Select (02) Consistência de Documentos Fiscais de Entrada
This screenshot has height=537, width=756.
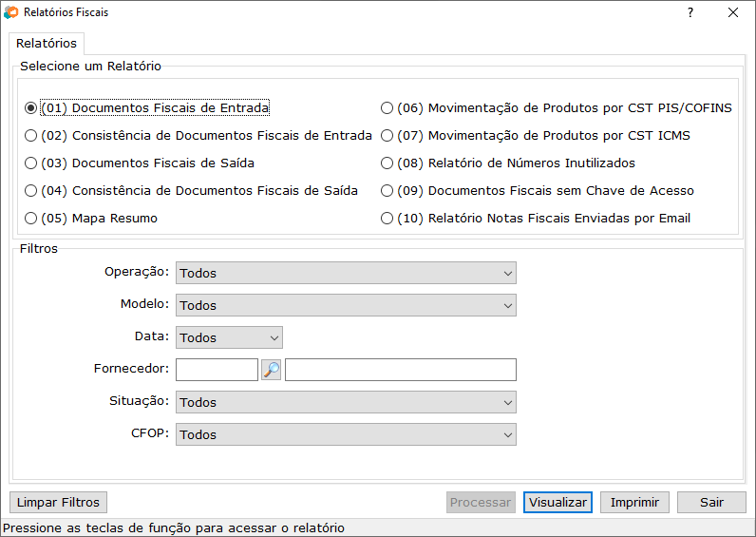click(x=31, y=136)
